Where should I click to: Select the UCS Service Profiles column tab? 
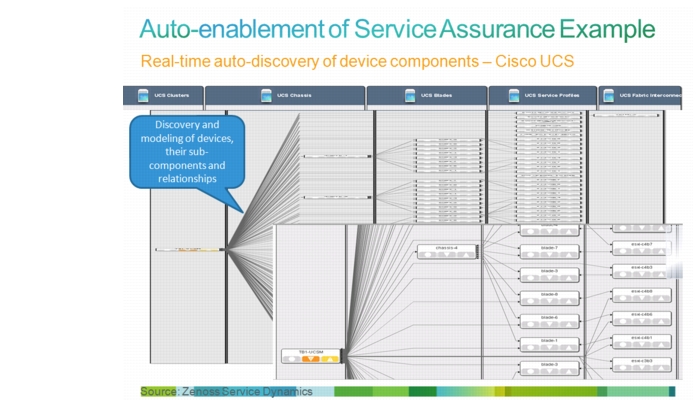[x=543, y=96]
